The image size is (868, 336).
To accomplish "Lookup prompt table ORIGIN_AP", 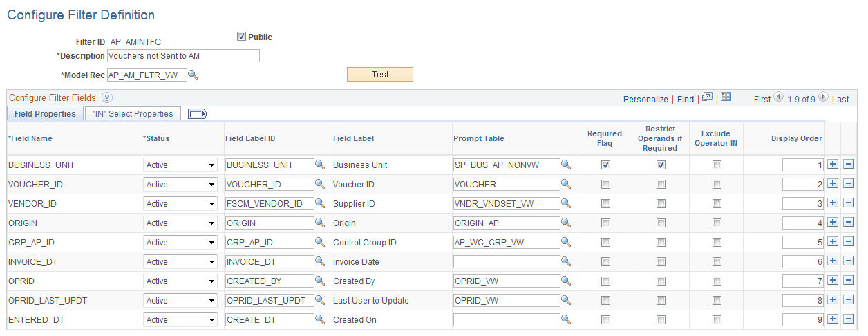I will pyautogui.click(x=566, y=223).
